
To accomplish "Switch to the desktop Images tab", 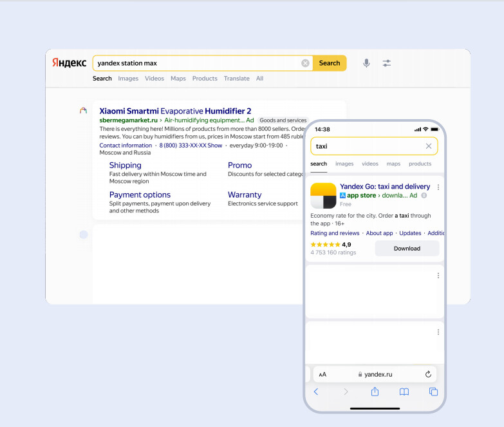I will tap(128, 79).
